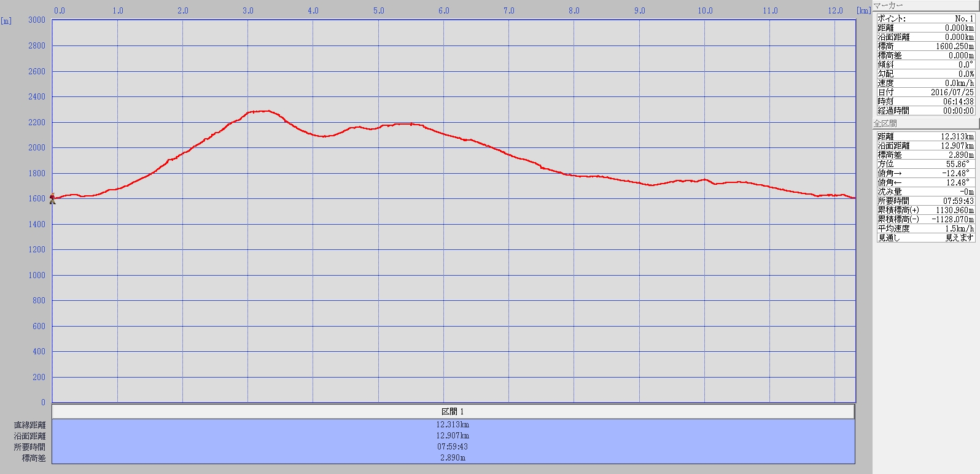
Task: Click the 直線距離 label in the bottom table
Action: click(x=30, y=425)
